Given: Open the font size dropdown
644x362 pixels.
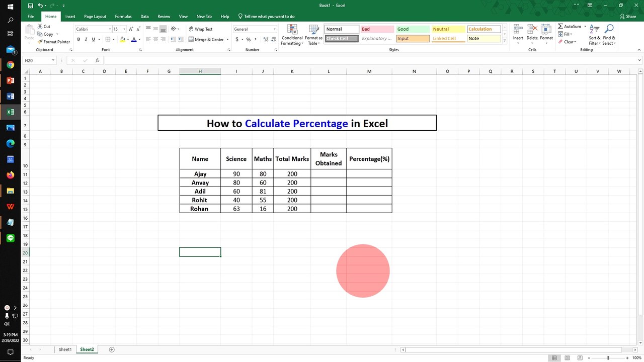Looking at the screenshot, I should pyautogui.click(x=124, y=29).
